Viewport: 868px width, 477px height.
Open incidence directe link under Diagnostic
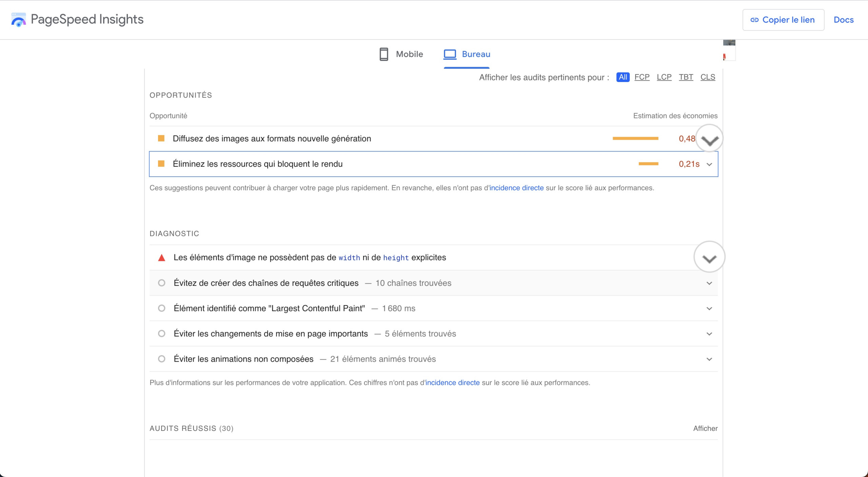(452, 382)
